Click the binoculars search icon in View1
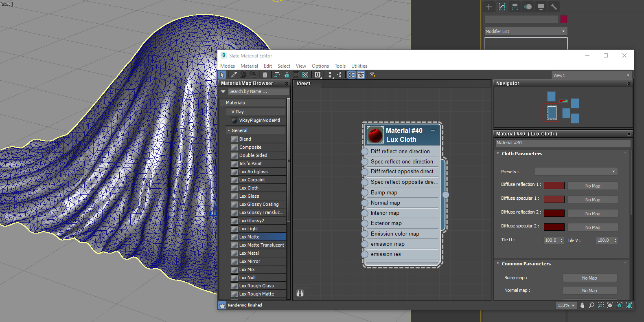The width and height of the screenshot is (644, 322). [x=300, y=293]
